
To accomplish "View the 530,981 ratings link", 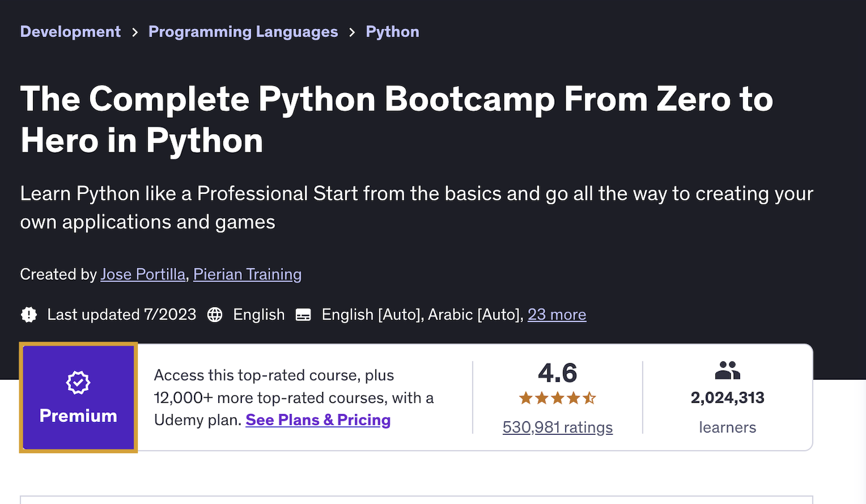I will pos(557,427).
